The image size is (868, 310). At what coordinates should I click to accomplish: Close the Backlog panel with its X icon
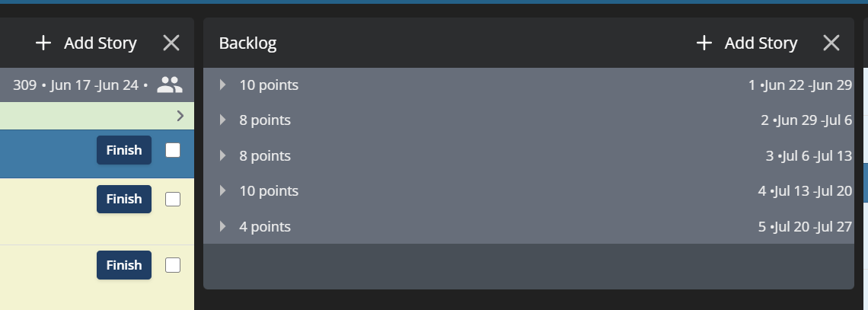831,43
